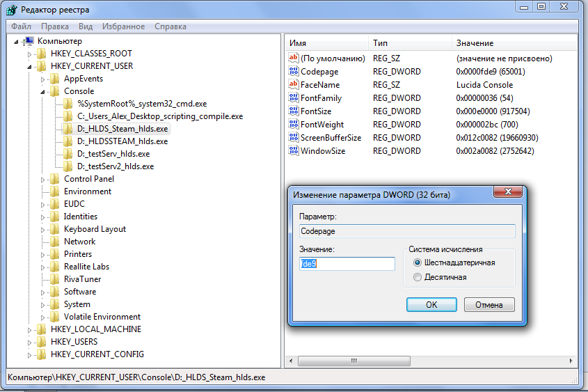
Task: Click the DWORD icon next to FontFamily
Action: coord(294,97)
